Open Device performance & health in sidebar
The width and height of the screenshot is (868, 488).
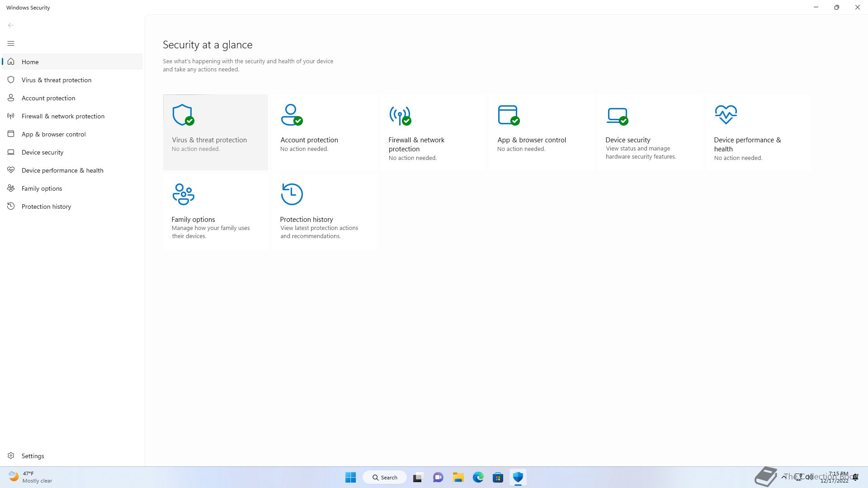(72, 170)
